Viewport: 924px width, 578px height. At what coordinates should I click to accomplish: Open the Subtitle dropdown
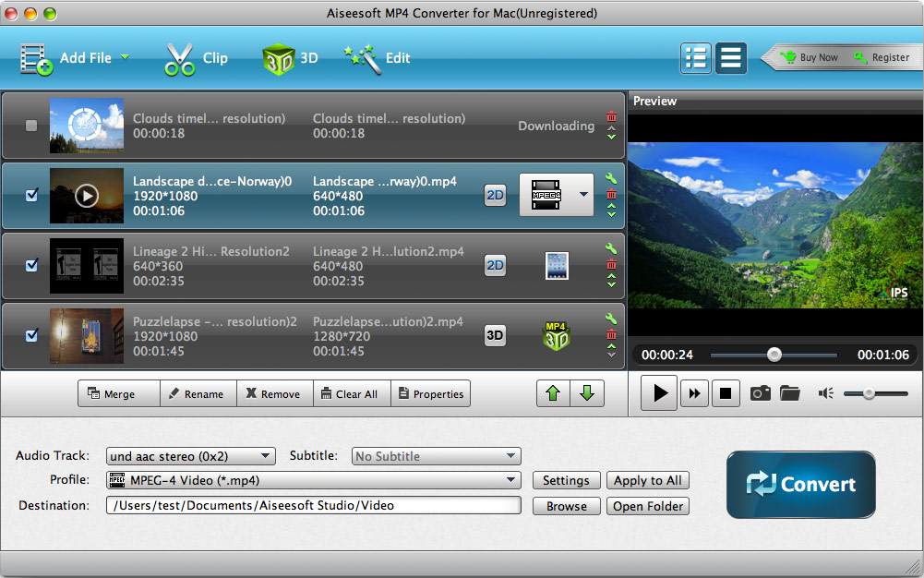(x=436, y=456)
